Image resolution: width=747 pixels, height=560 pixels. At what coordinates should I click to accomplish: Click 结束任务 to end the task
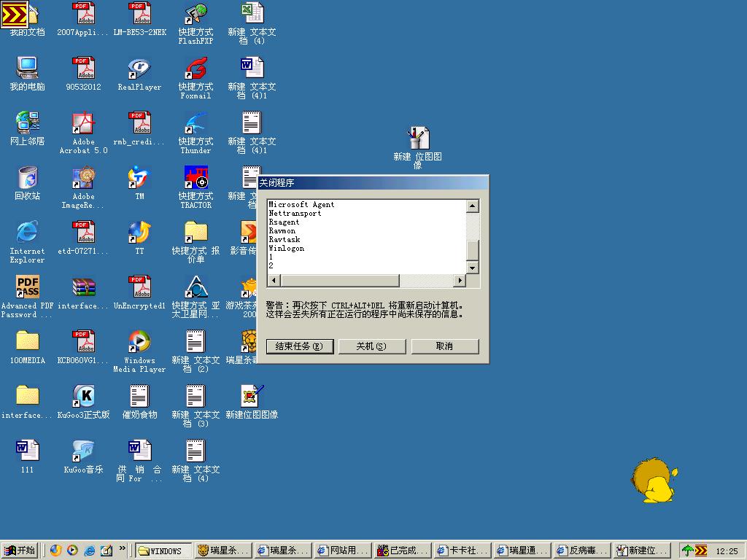click(300, 346)
